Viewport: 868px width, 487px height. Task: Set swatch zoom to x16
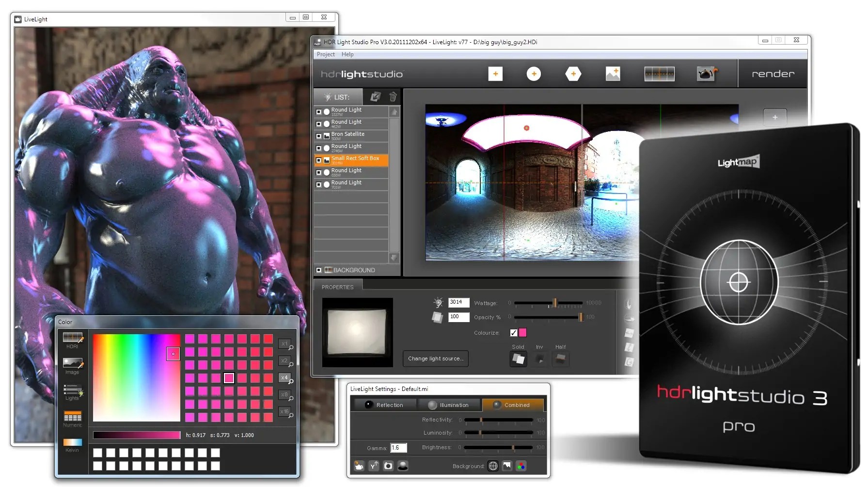pyautogui.click(x=286, y=412)
